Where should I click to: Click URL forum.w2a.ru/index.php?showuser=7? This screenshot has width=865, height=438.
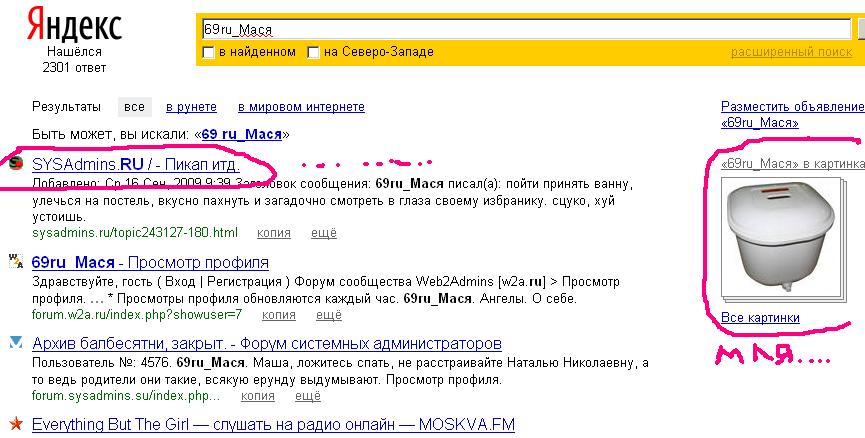pos(137,315)
